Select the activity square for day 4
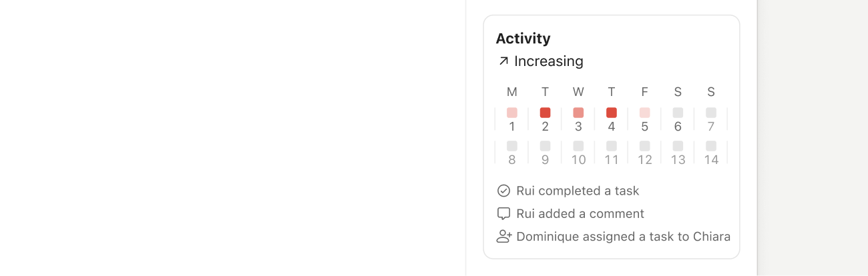The height and width of the screenshot is (276, 868). (611, 113)
